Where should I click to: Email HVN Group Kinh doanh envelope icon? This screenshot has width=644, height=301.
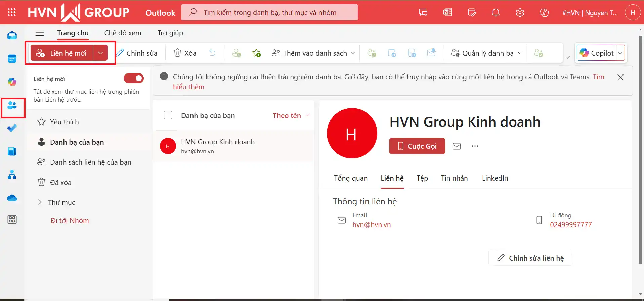tap(457, 146)
